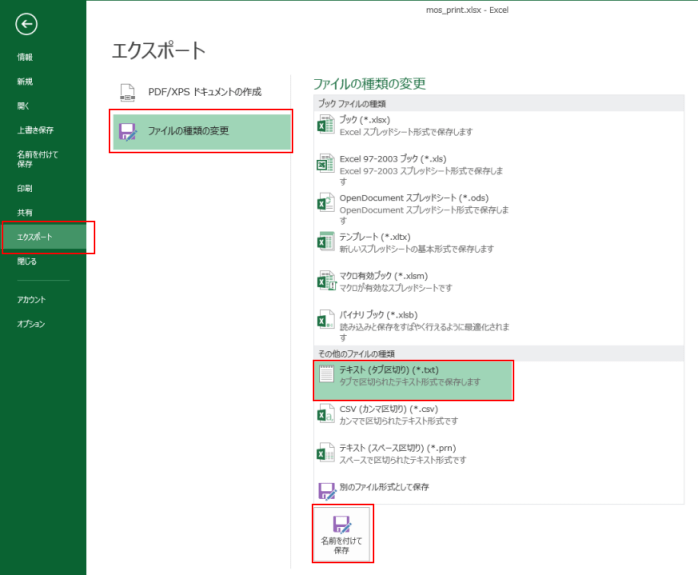
Task: Open the 共有 backstage tab
Action: [25, 213]
